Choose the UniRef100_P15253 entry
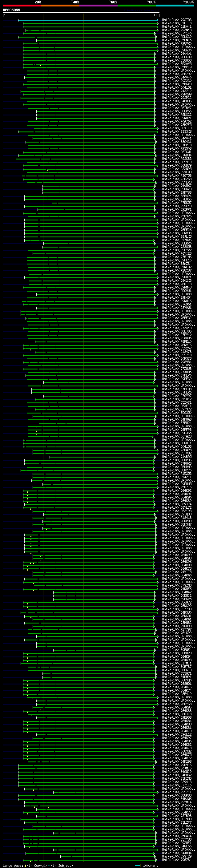197x868 pixels. click(177, 474)
